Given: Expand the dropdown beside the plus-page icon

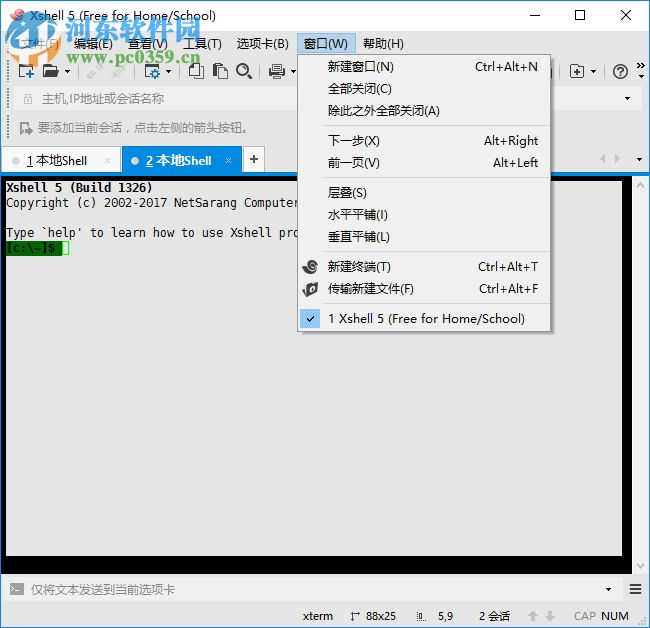Looking at the screenshot, I should coord(593,72).
